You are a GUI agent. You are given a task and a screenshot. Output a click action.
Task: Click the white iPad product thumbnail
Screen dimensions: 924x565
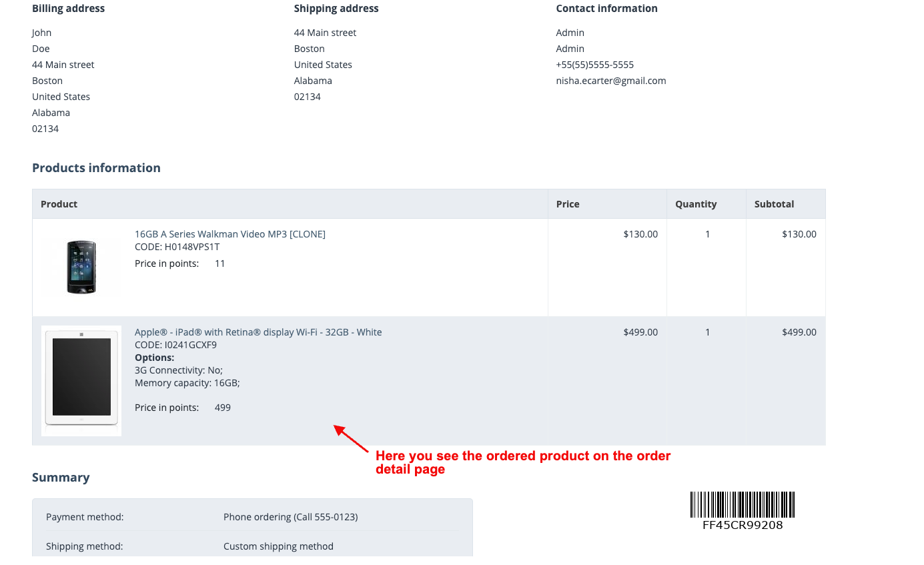[81, 381]
